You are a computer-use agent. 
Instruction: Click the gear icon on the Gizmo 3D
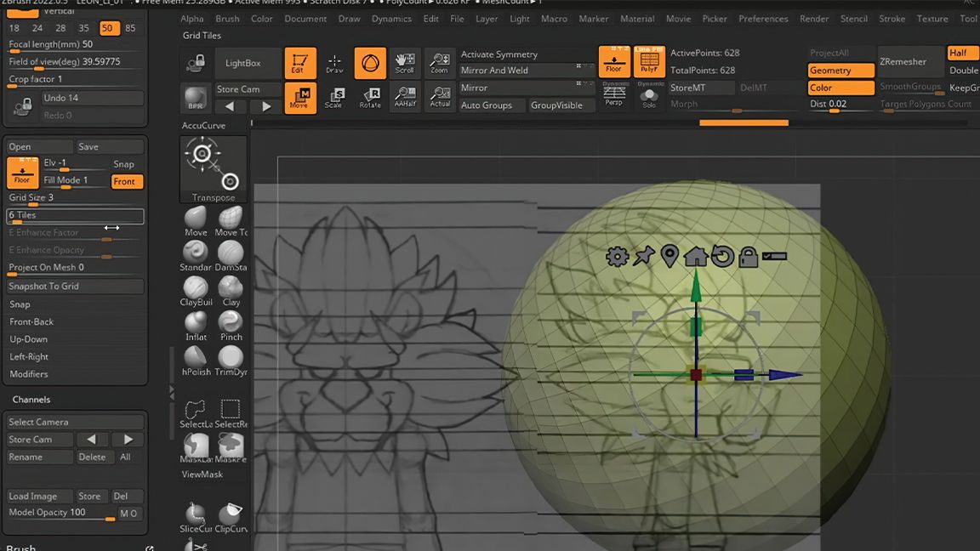point(616,254)
